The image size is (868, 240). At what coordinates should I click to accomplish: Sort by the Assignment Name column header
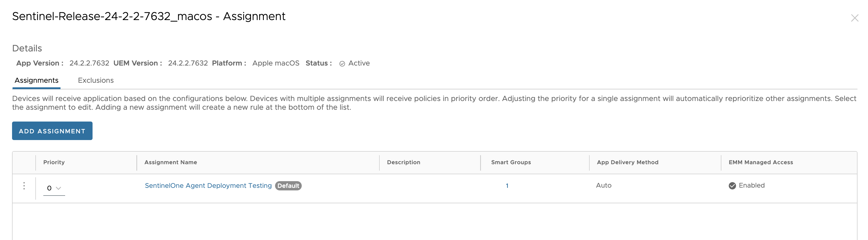coord(170,162)
